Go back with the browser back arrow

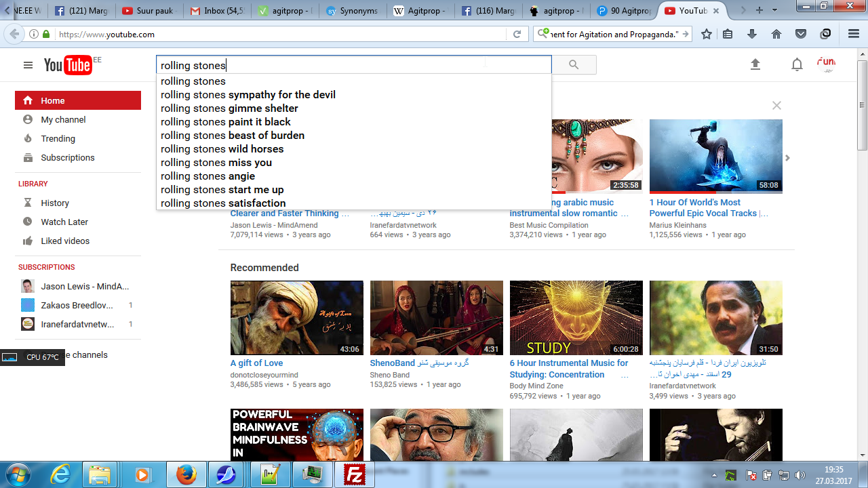[14, 34]
